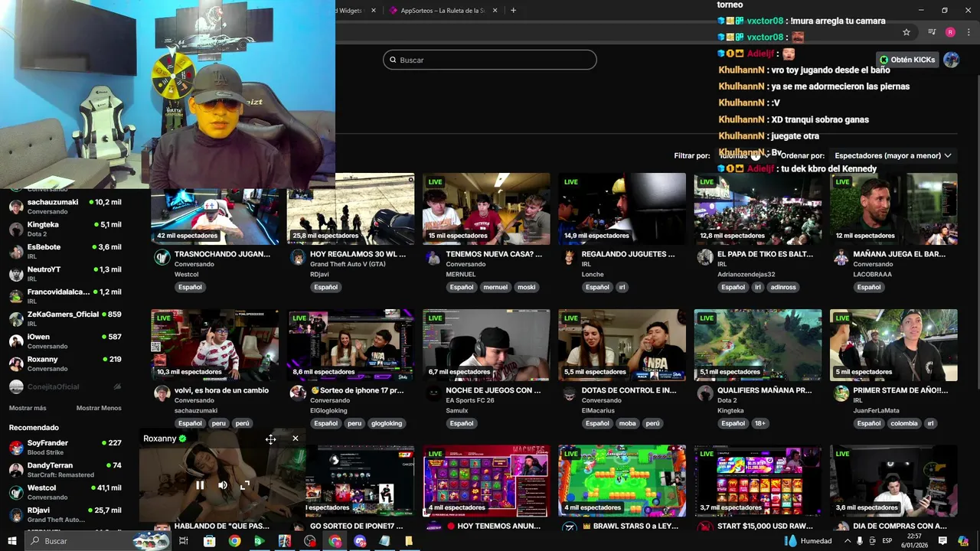The height and width of the screenshot is (551, 980).
Task: Open TENEMOS NUEVA CASA stream title
Action: pos(494,254)
